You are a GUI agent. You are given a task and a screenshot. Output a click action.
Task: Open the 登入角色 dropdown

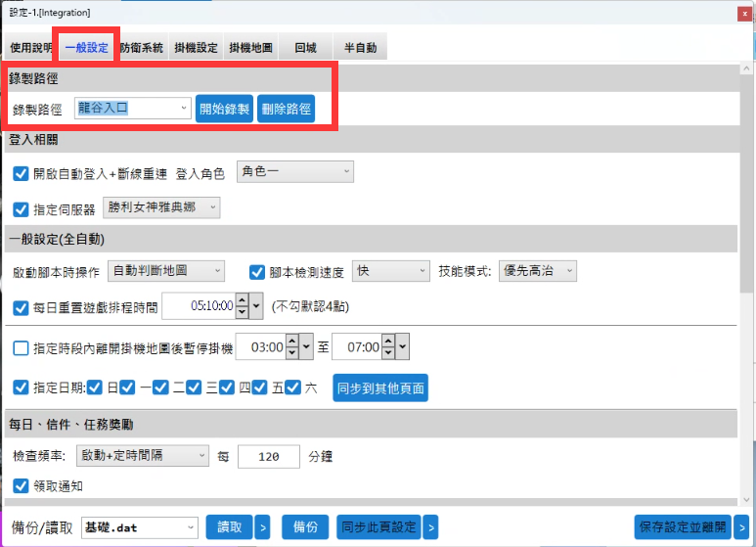pyautogui.click(x=294, y=172)
